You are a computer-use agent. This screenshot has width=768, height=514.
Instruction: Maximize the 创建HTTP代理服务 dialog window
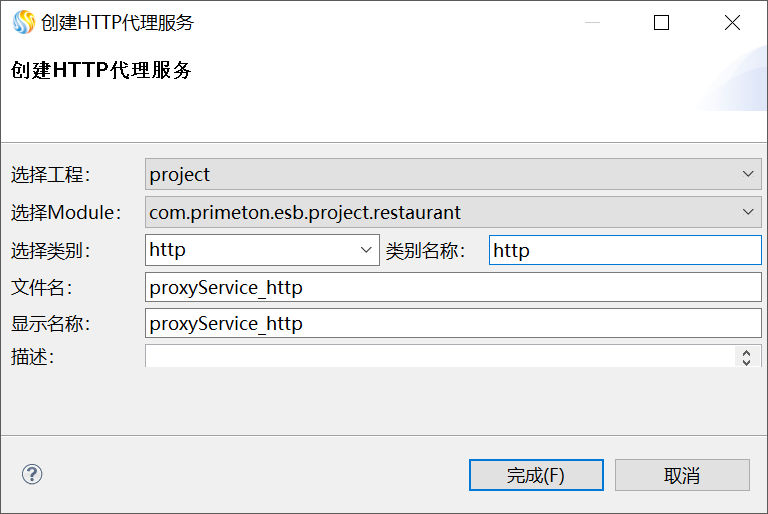click(x=661, y=22)
